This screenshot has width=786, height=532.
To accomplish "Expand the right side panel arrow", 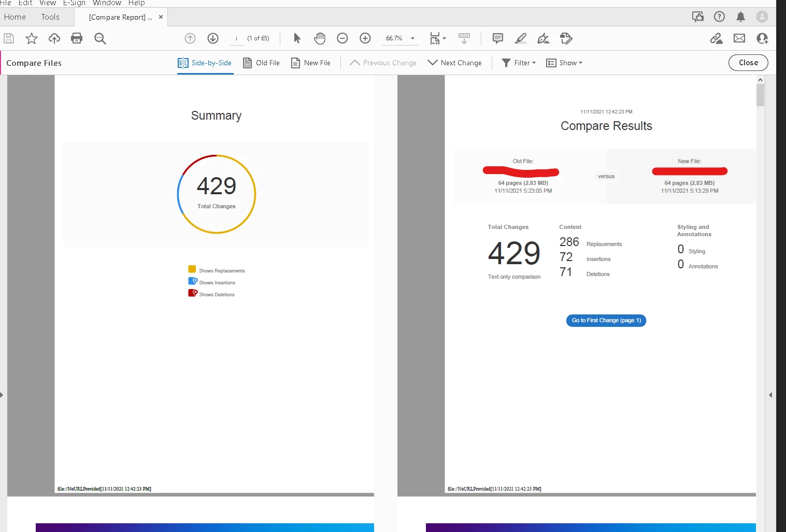I will pyautogui.click(x=770, y=395).
